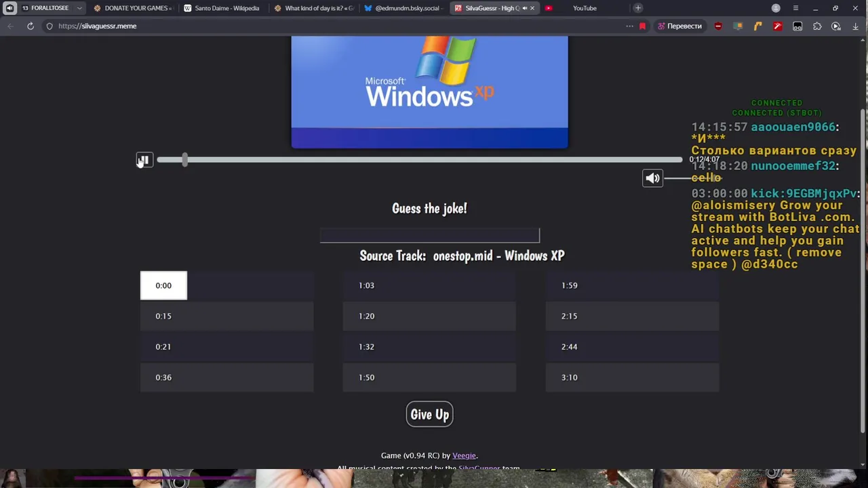Select the 0:00 timestamp
Screen dimensions: 868x488
[163, 285]
